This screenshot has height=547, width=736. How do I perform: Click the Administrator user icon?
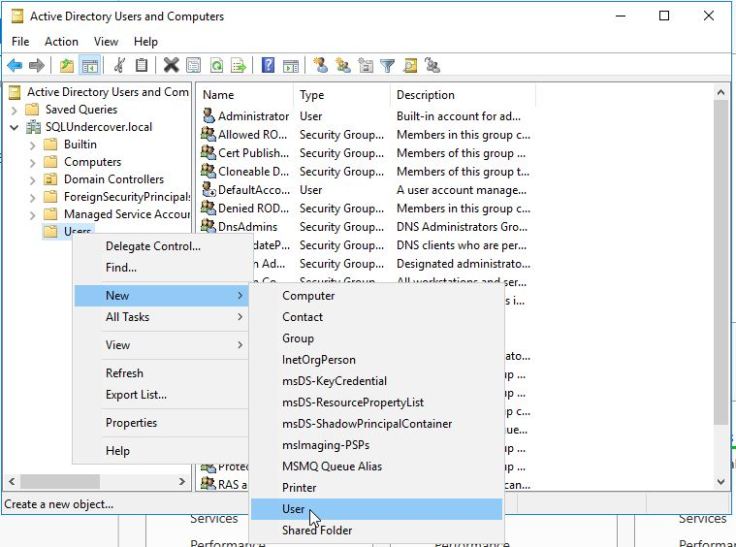pos(208,116)
